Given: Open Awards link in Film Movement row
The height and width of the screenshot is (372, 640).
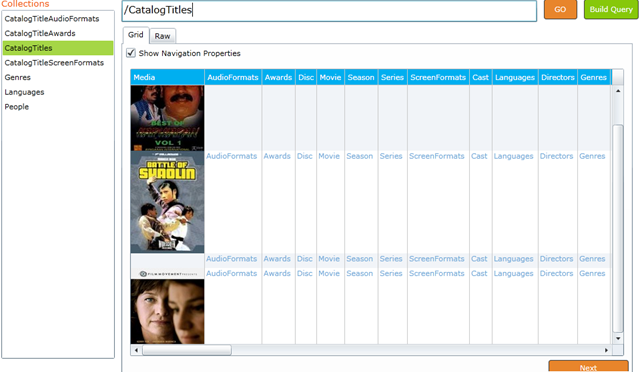Looking at the screenshot, I should (x=277, y=273).
